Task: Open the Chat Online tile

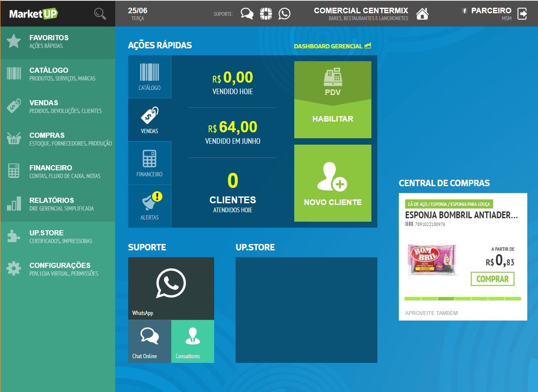Action: pyautogui.click(x=149, y=342)
